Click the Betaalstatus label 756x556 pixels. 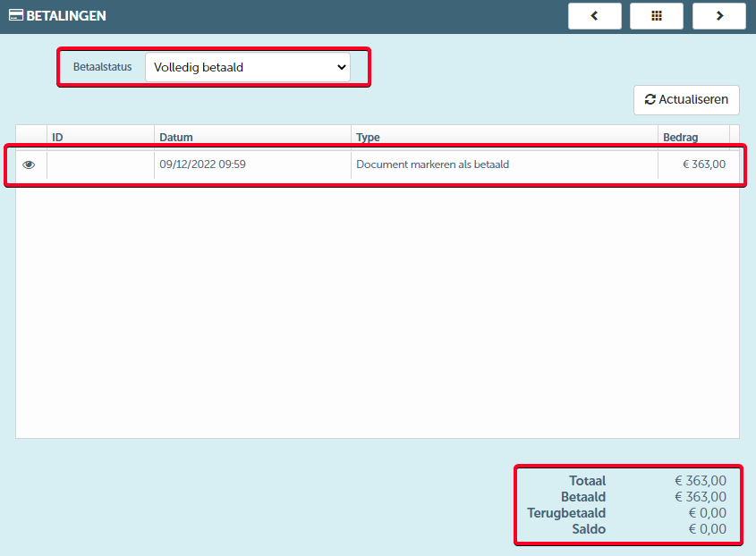point(102,67)
